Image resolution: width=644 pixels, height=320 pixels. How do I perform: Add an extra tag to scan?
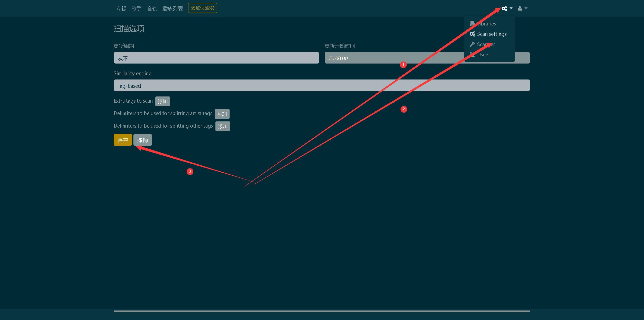point(162,101)
